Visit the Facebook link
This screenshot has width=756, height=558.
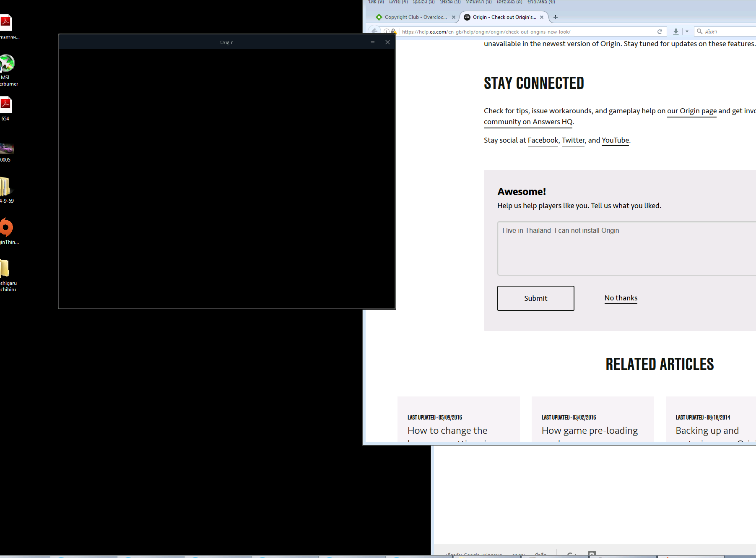tap(543, 141)
